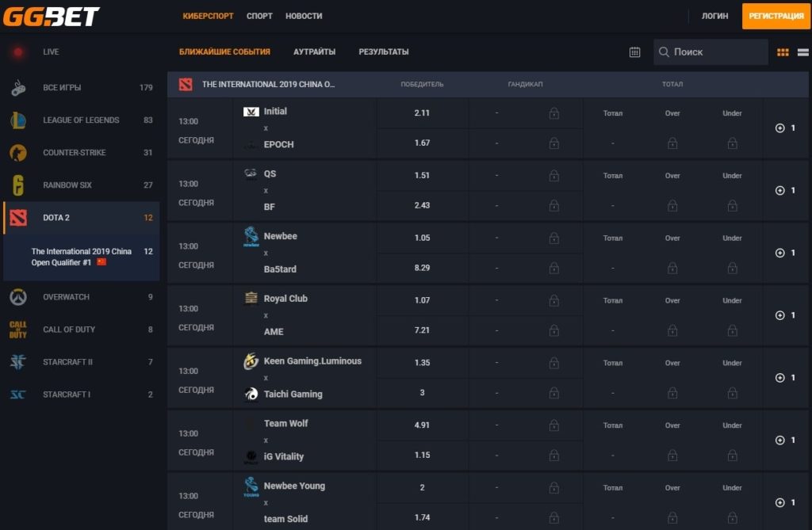
Task: Click the Keen Gaming.Luminous team logo
Action: coord(251,360)
